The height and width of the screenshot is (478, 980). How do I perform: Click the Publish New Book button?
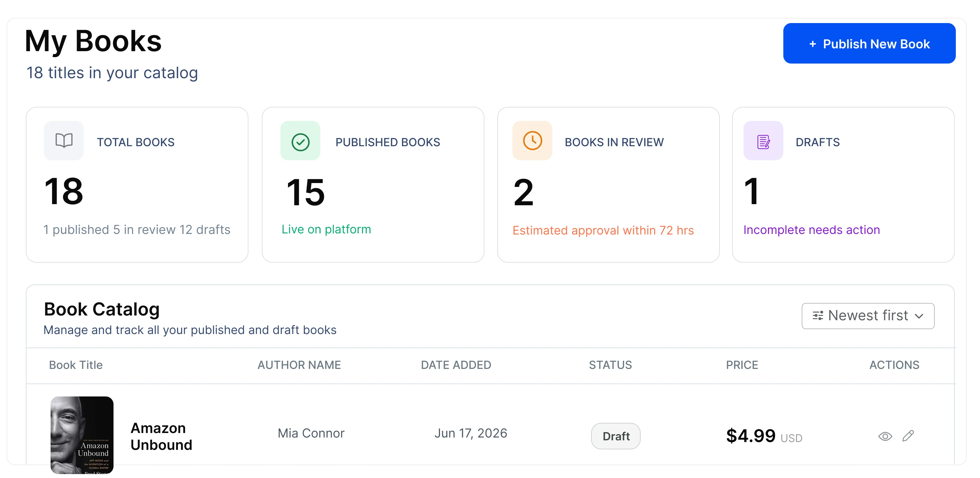pyautogui.click(x=869, y=43)
